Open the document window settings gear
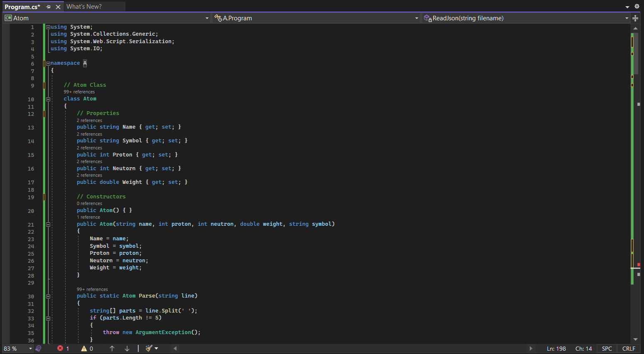The width and height of the screenshot is (644, 354). [637, 7]
